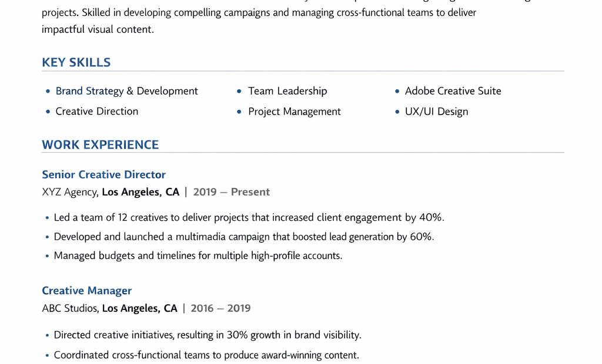Viewport: 602px width, 364px height.
Task: Click the Coordinated cross-functional teams bullet
Action: (206, 355)
